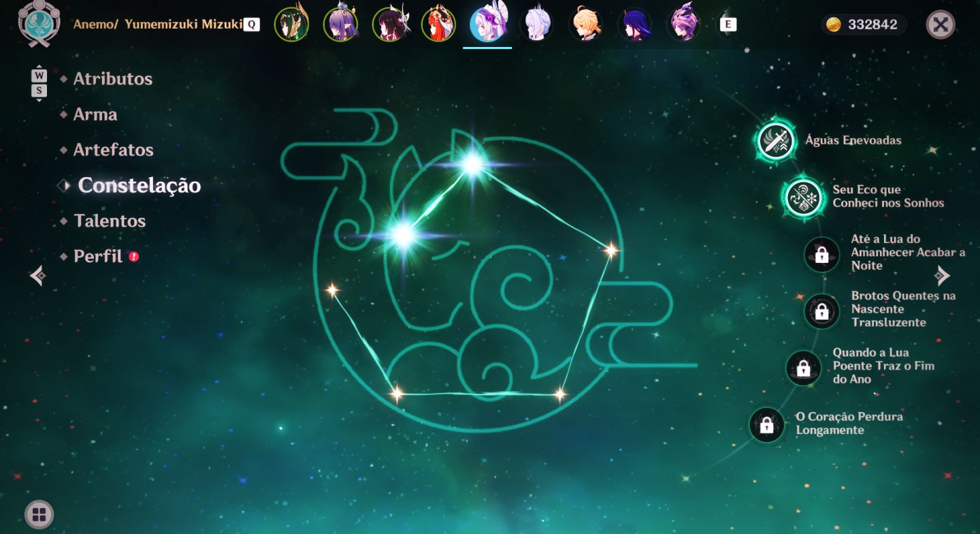Image resolution: width=980 pixels, height=534 pixels.
Task: Close the character screen with X
Action: [941, 25]
